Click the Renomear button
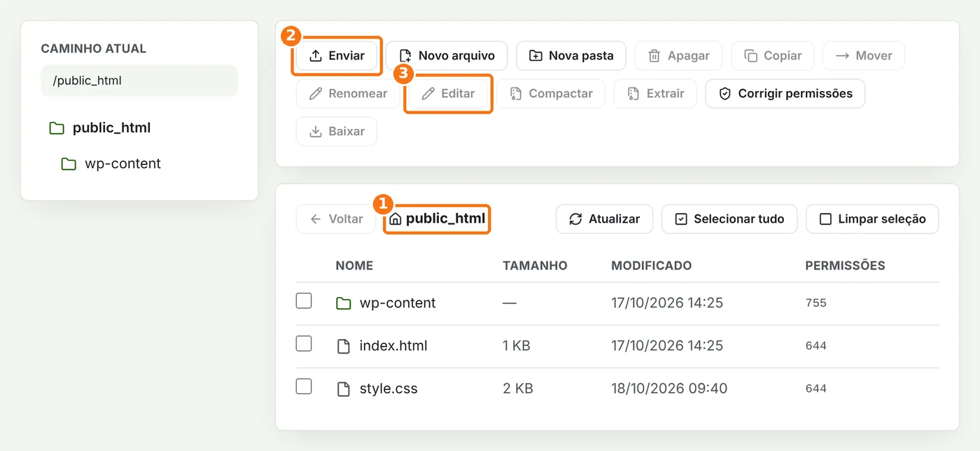The width and height of the screenshot is (980, 451). click(x=348, y=93)
